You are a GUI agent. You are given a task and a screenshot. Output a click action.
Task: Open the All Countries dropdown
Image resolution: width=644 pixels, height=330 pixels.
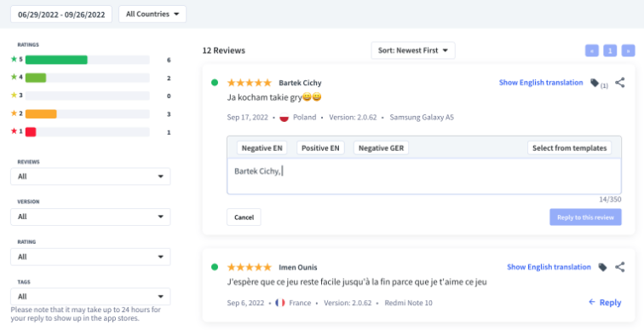152,14
